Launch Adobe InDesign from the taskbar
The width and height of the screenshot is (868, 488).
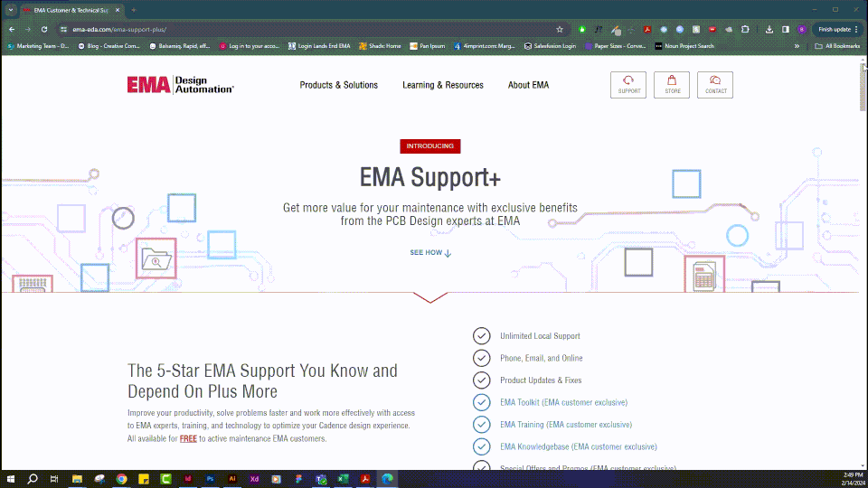point(188,479)
